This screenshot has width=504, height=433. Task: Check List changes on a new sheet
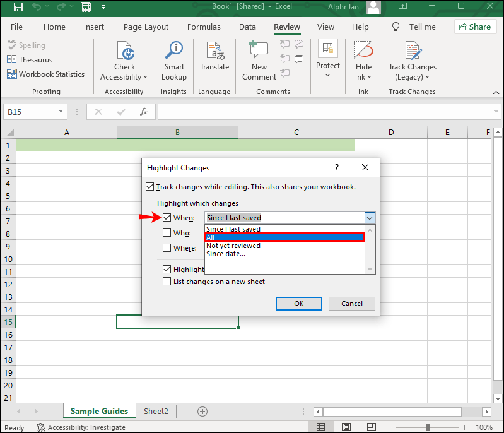(x=167, y=281)
